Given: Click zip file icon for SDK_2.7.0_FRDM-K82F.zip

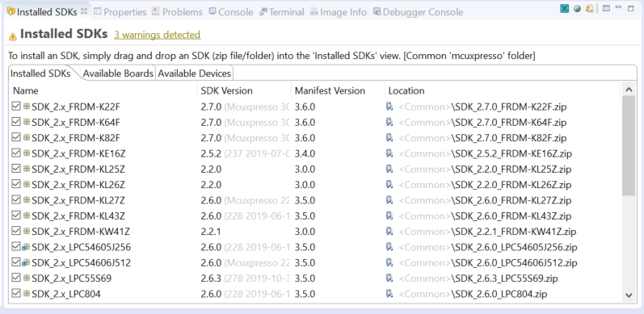Looking at the screenshot, I should 389,138.
